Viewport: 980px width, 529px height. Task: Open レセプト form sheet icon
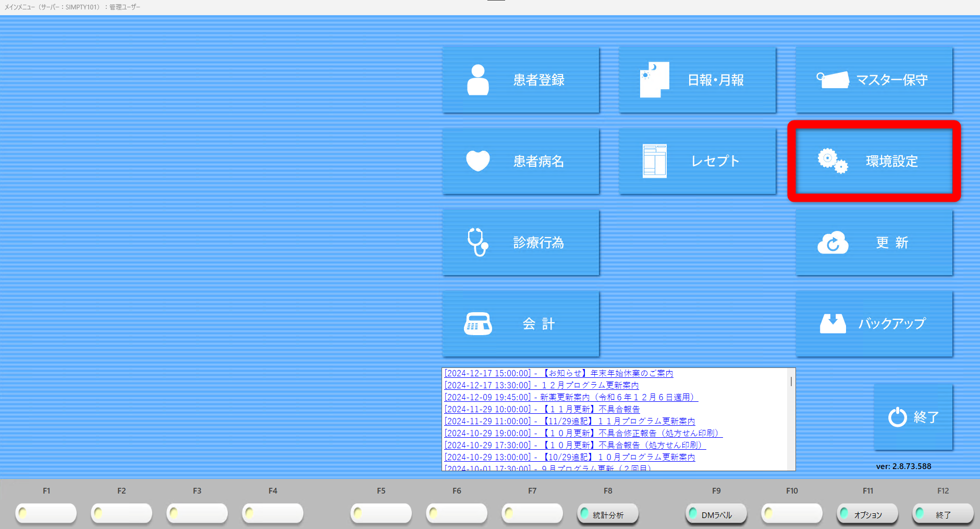pos(654,161)
